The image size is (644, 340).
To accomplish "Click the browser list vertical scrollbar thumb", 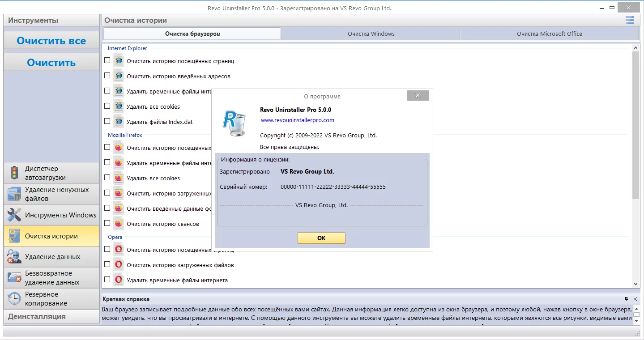I will tap(635, 125).
